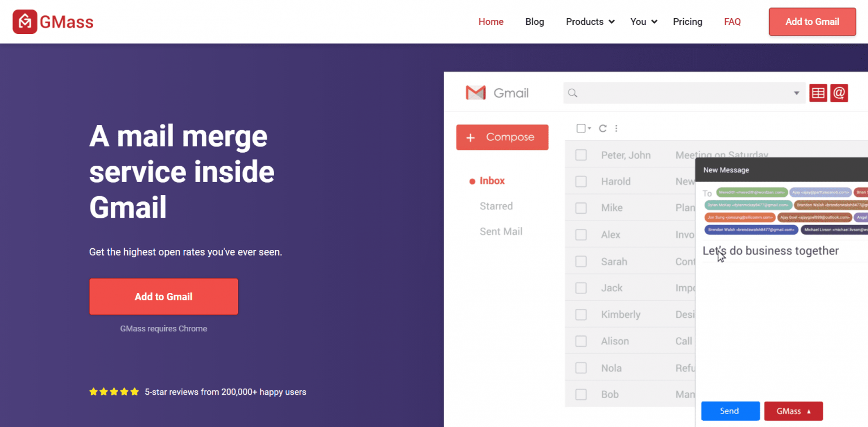Refresh the inbox with the reload icon
This screenshot has width=868, height=427.
602,128
